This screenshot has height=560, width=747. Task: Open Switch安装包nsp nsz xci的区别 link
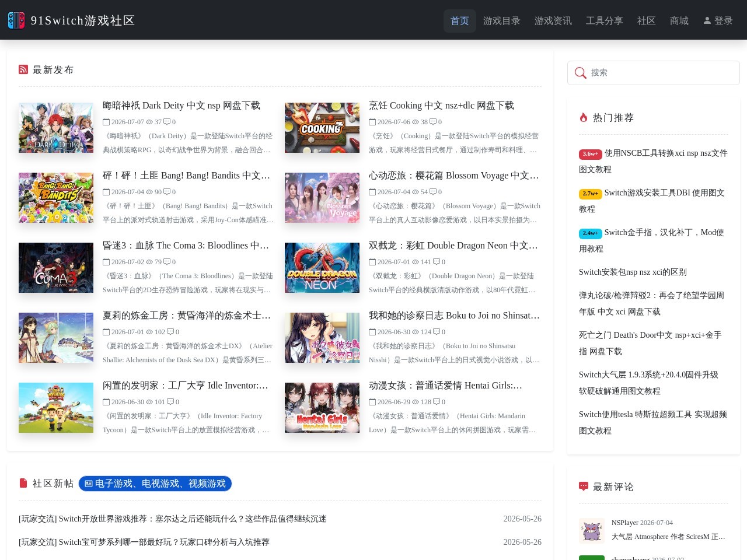pyautogui.click(x=633, y=272)
